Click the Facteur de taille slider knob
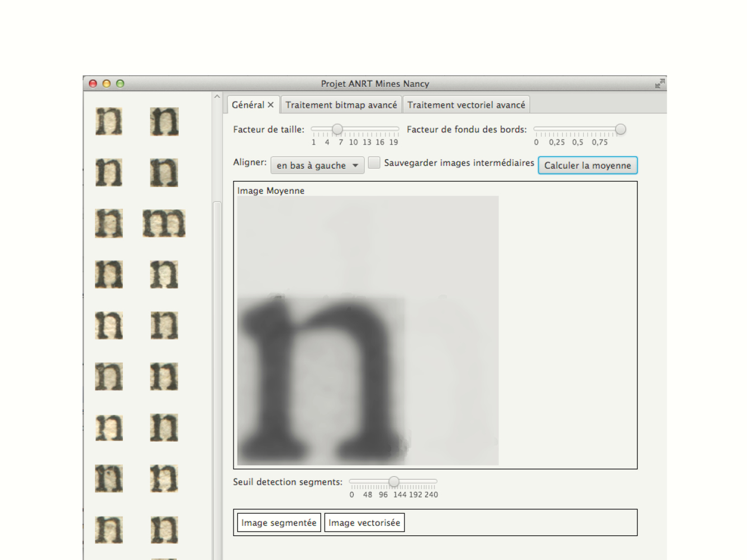Viewport: 747px width, 560px height. pyautogui.click(x=337, y=130)
